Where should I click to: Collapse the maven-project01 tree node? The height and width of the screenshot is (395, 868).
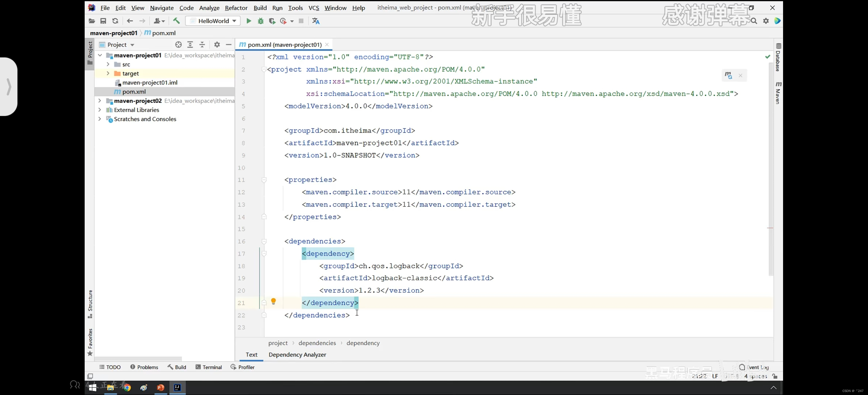[100, 55]
